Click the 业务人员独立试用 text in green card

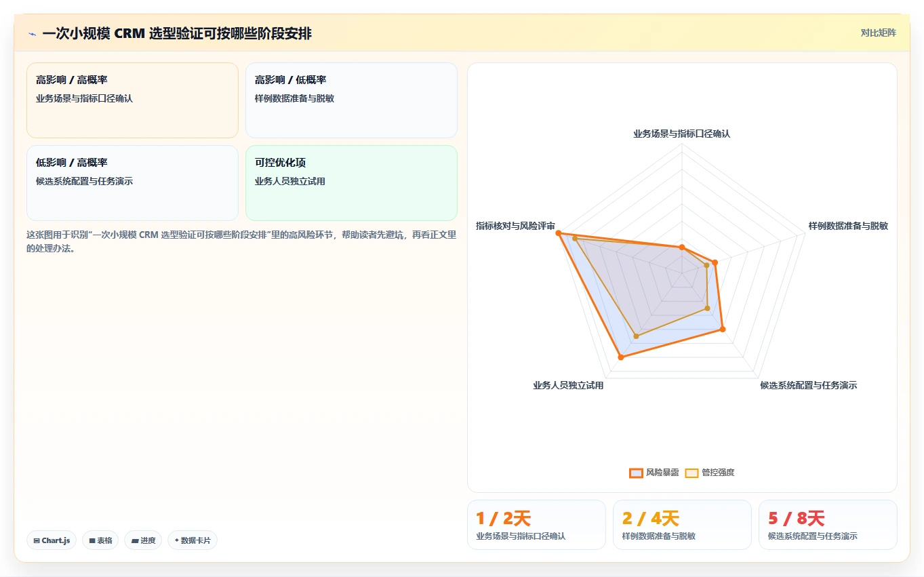click(290, 182)
